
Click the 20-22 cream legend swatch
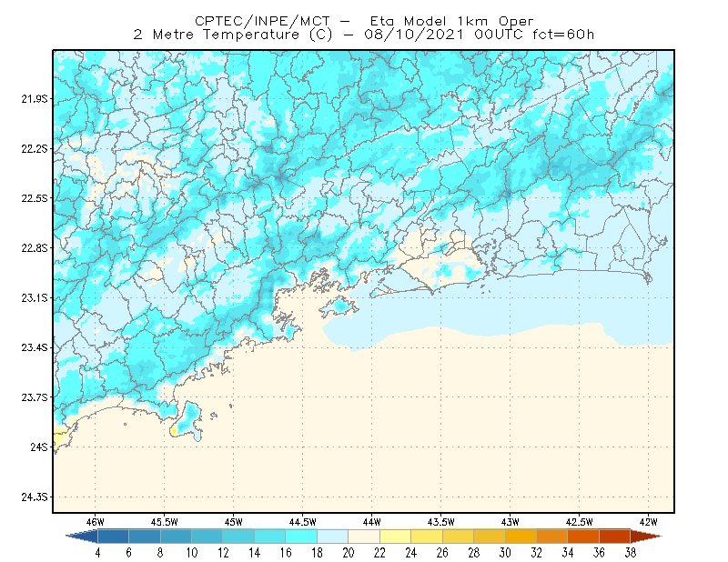pyautogui.click(x=364, y=536)
